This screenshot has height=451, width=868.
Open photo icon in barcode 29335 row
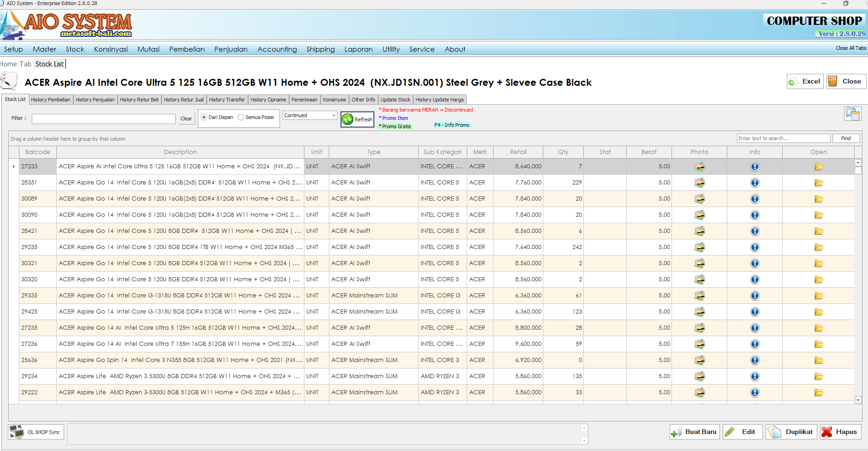point(699,296)
